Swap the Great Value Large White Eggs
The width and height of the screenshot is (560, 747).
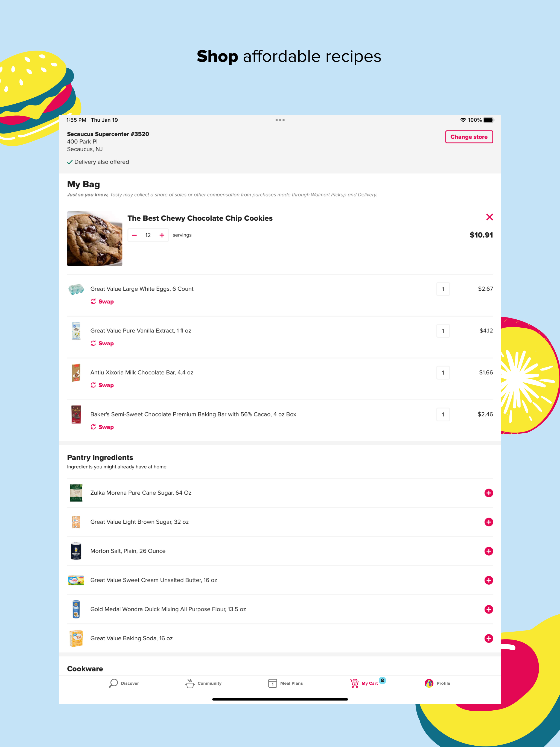pyautogui.click(x=102, y=302)
